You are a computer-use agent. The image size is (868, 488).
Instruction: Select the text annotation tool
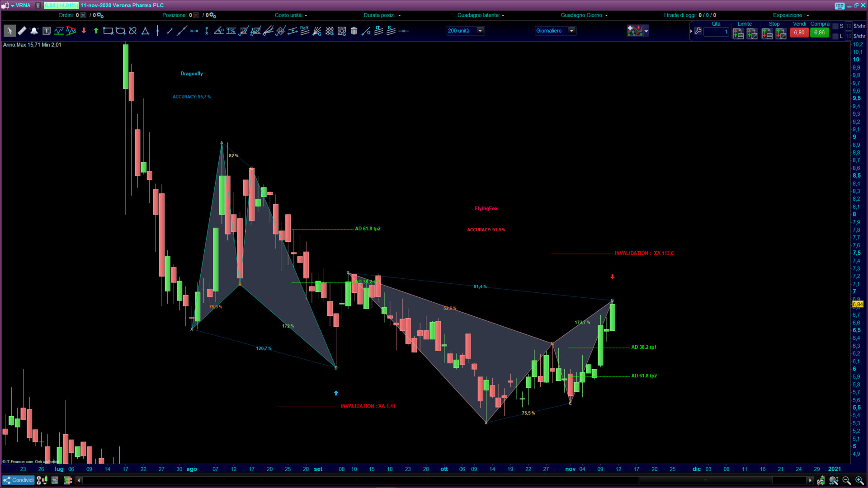tap(47, 31)
